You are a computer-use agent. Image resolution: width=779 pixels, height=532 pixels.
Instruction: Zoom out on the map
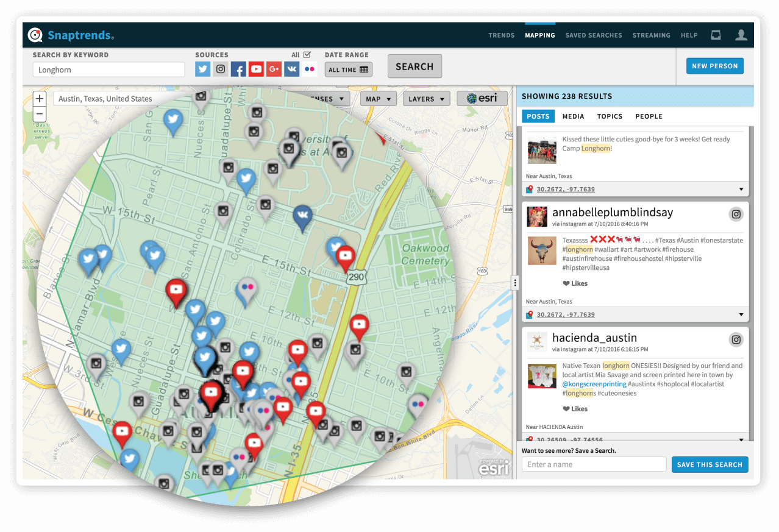[40, 114]
